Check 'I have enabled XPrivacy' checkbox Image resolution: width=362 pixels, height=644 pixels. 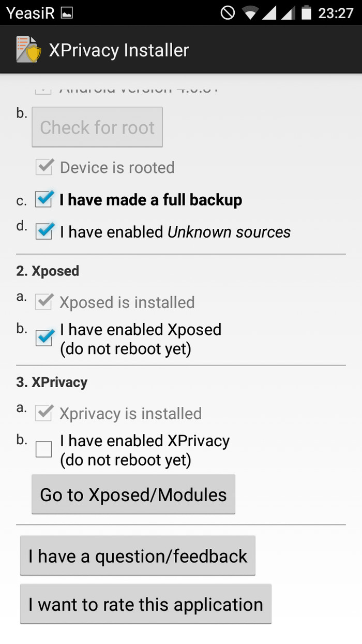pos(44,449)
